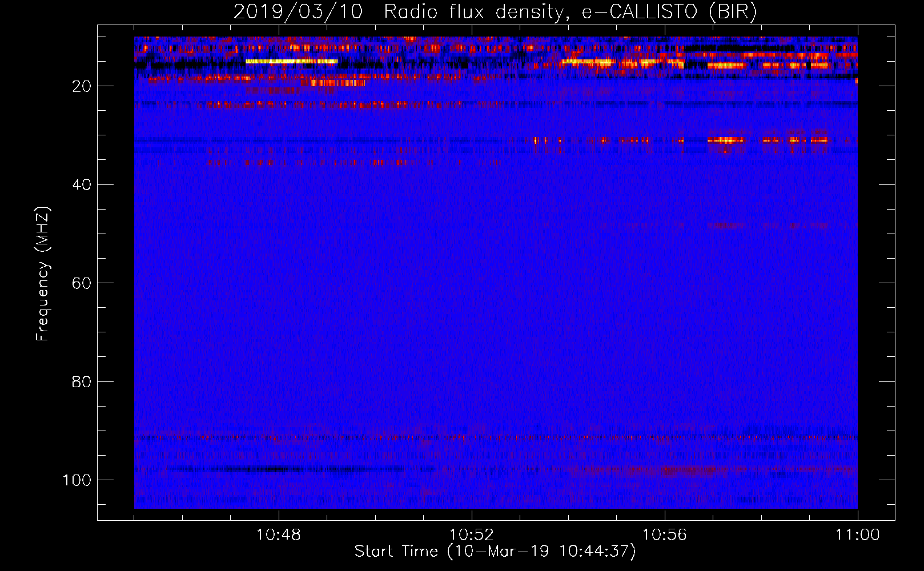Click the 10:52 time tick label
Image resolution: width=924 pixels, height=571 pixels.
[x=472, y=535]
